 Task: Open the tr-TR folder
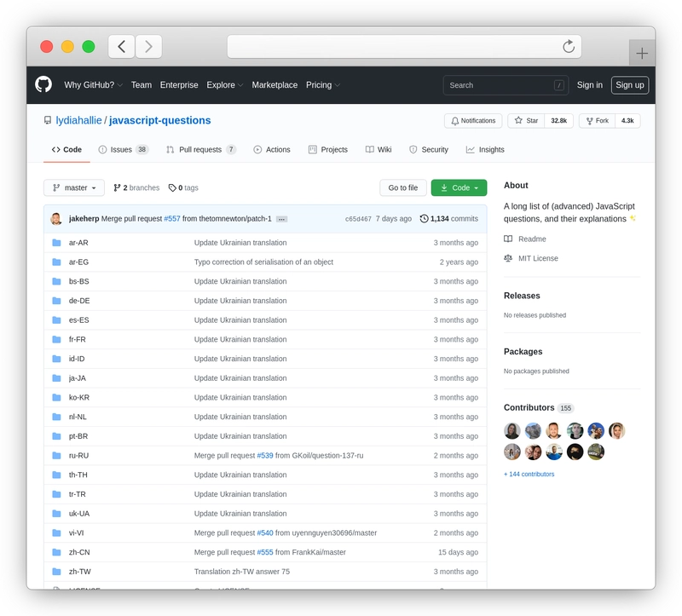pos(78,494)
